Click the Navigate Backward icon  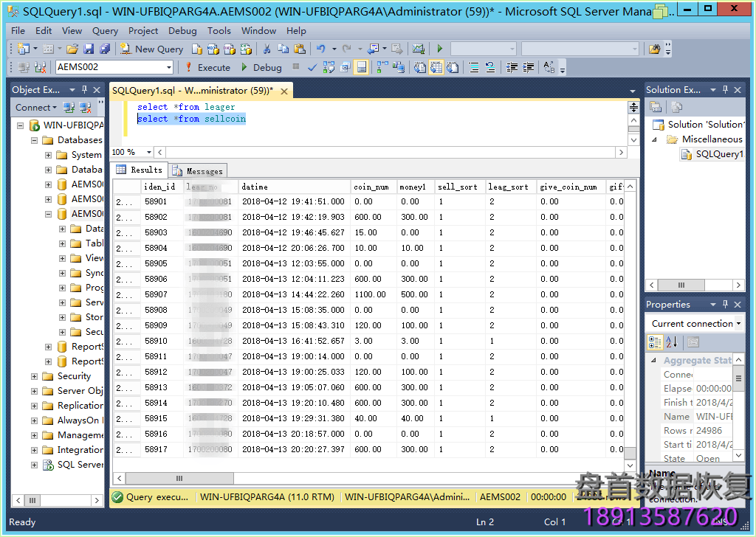coord(373,49)
